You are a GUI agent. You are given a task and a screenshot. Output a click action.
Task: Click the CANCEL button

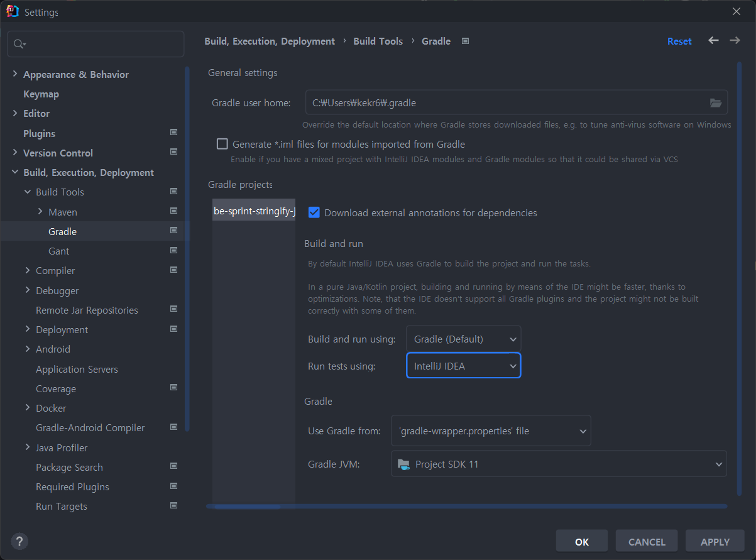tap(647, 541)
